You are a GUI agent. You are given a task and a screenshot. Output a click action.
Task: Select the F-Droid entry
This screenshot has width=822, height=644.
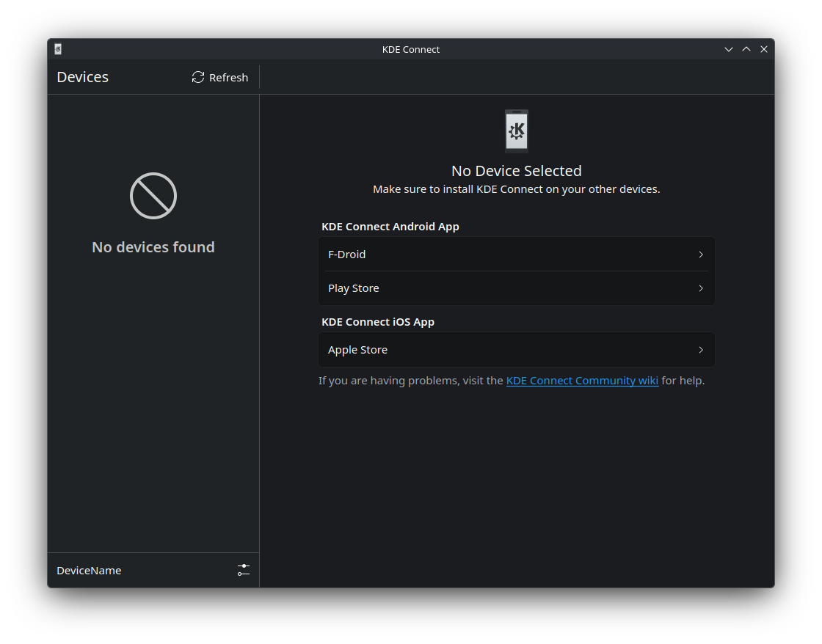coord(347,255)
